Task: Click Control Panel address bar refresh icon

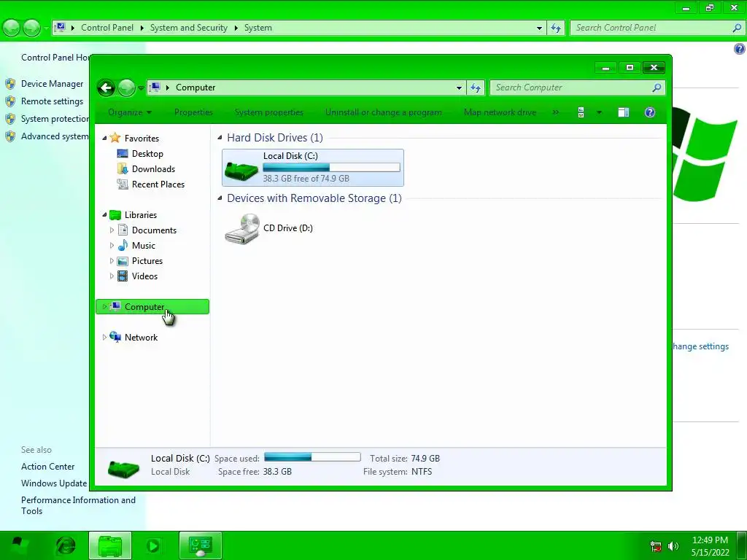Action: pyautogui.click(x=556, y=28)
